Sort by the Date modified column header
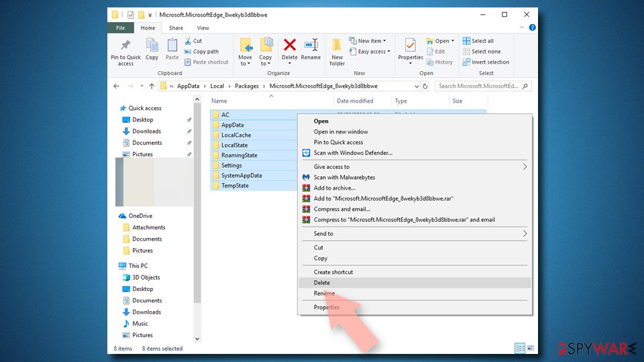 355,101
